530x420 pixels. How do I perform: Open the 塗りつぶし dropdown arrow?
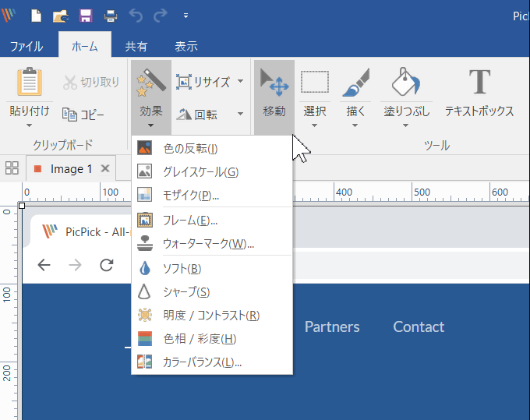coord(407,125)
